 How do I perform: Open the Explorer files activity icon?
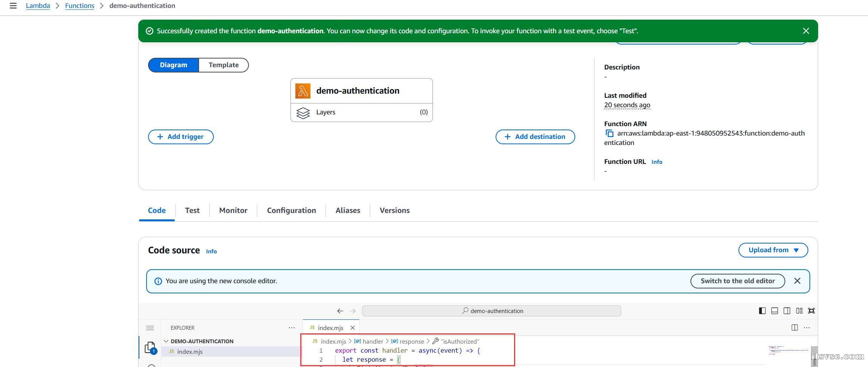[x=150, y=347]
